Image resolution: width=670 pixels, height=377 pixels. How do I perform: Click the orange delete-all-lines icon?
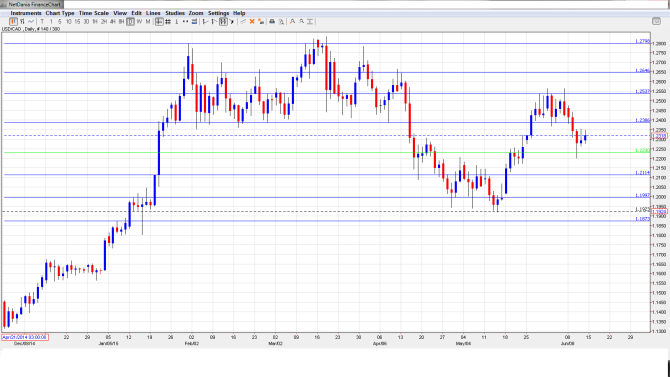261,21
